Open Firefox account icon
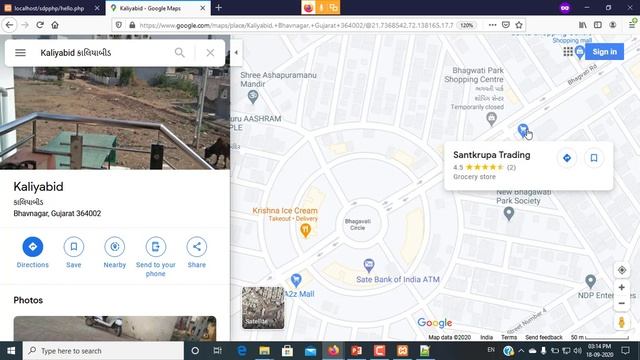 (x=613, y=25)
